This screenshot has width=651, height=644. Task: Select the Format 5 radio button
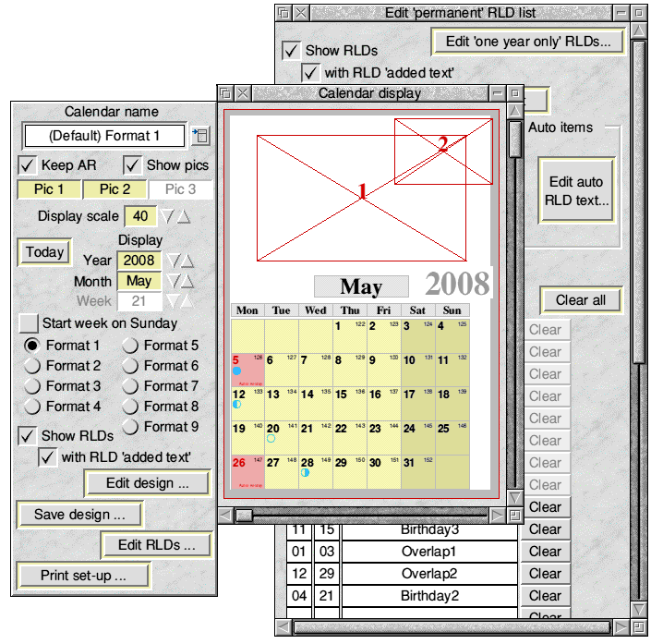[130, 346]
